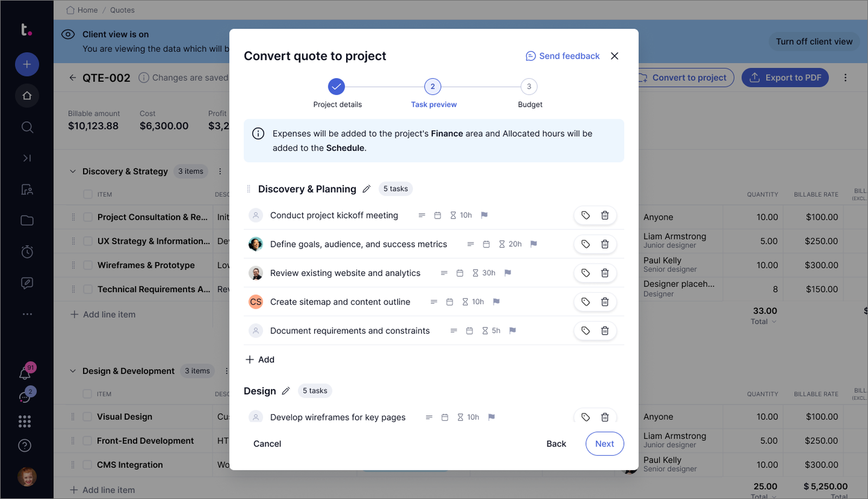868x499 pixels.
Task: Delete the Conduct project kickoff meeting task
Action: tap(604, 215)
